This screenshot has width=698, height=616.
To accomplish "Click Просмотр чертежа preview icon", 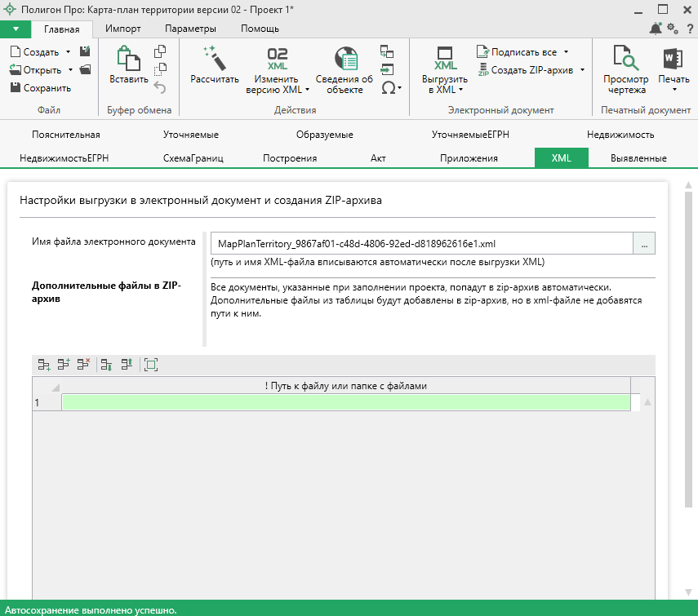I will [x=625, y=60].
